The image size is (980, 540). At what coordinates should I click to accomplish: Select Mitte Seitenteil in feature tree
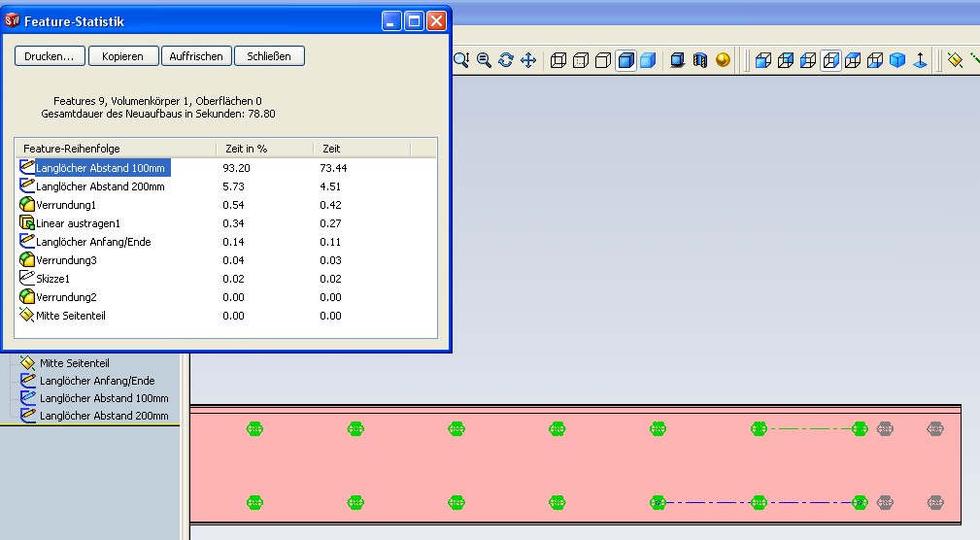pyautogui.click(x=75, y=363)
